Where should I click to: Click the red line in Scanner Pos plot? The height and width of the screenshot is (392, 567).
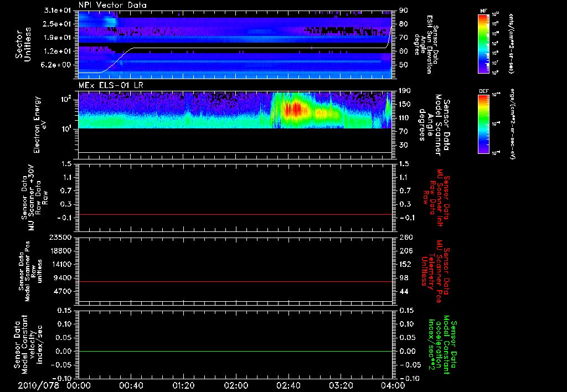click(x=235, y=281)
